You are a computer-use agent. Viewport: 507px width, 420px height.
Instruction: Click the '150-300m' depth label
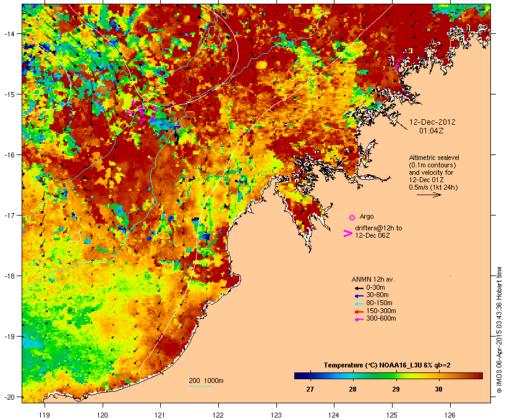point(381,311)
